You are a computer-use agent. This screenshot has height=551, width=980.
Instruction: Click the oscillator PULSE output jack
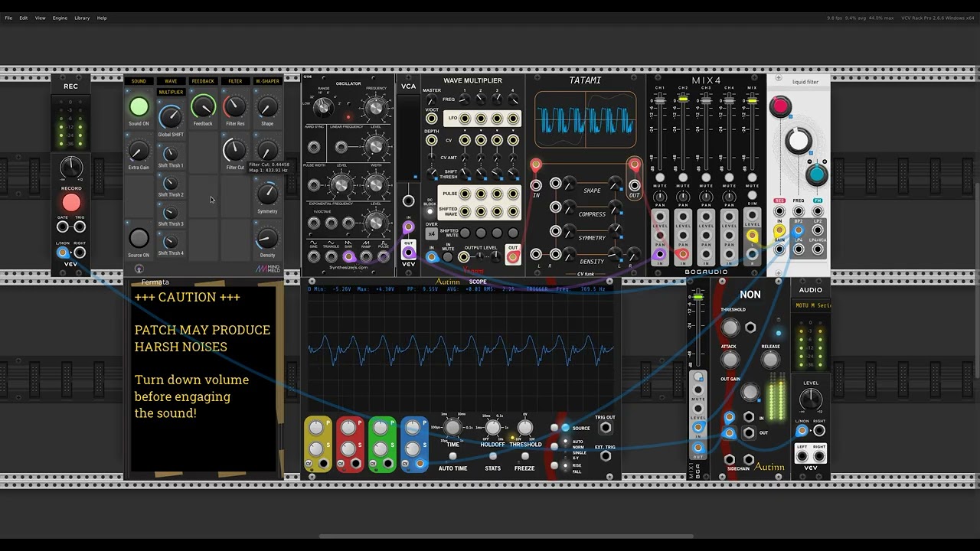click(383, 257)
